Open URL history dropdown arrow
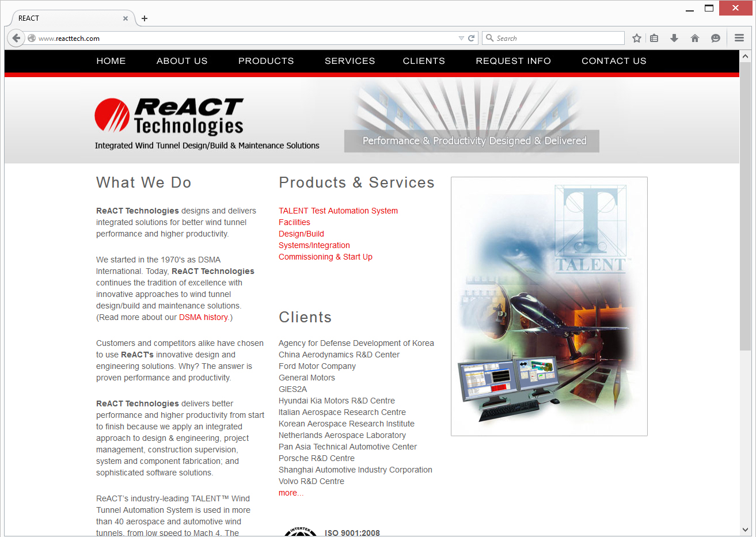This screenshot has height=537, width=756. tap(461, 38)
